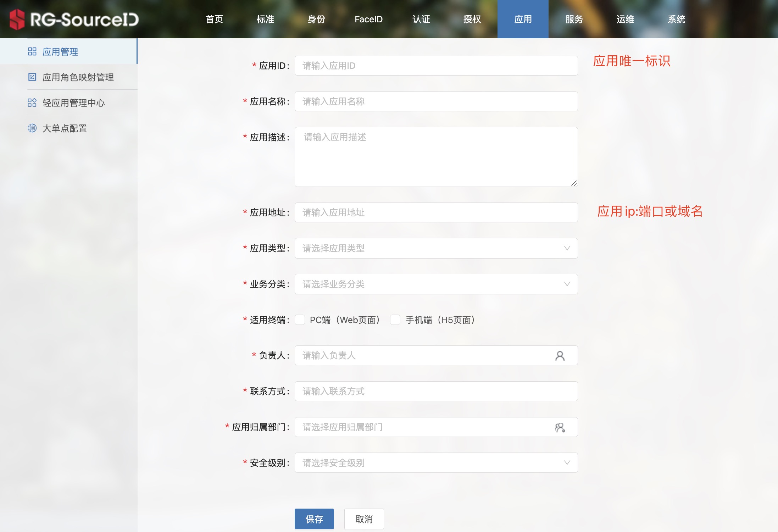Open the 标准 nav tab
The image size is (778, 532).
tap(265, 19)
